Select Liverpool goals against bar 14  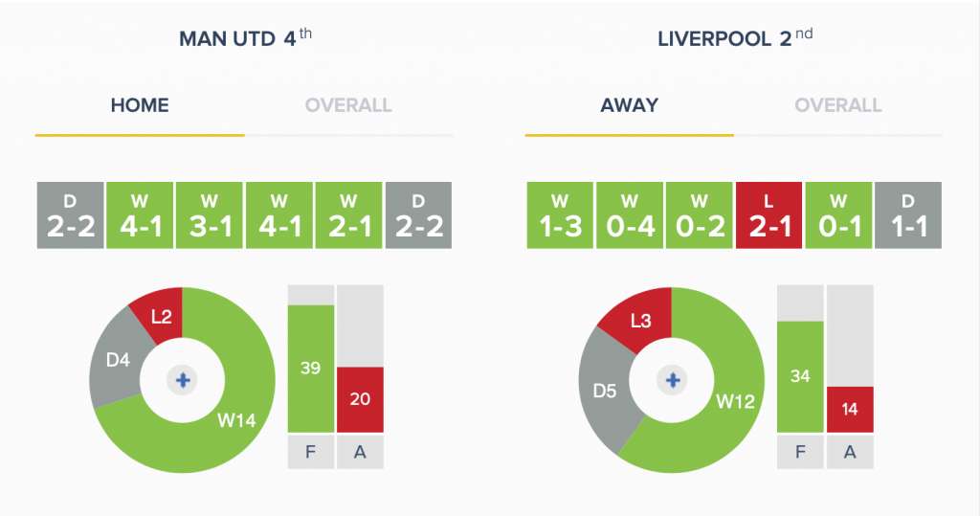click(x=850, y=409)
